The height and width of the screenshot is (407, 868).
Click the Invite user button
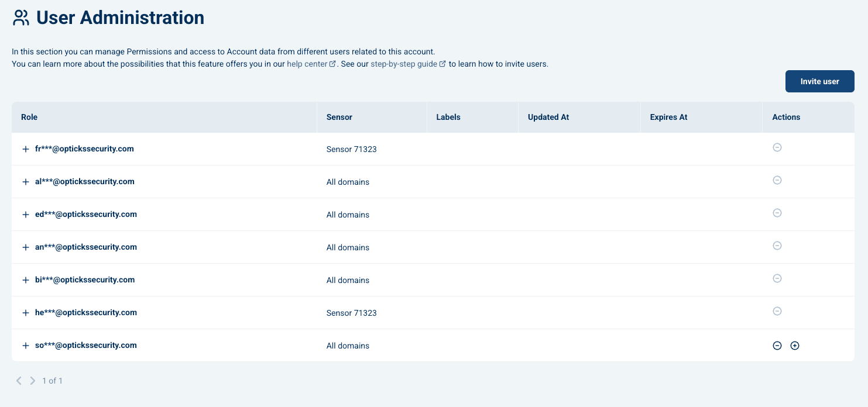(x=819, y=81)
